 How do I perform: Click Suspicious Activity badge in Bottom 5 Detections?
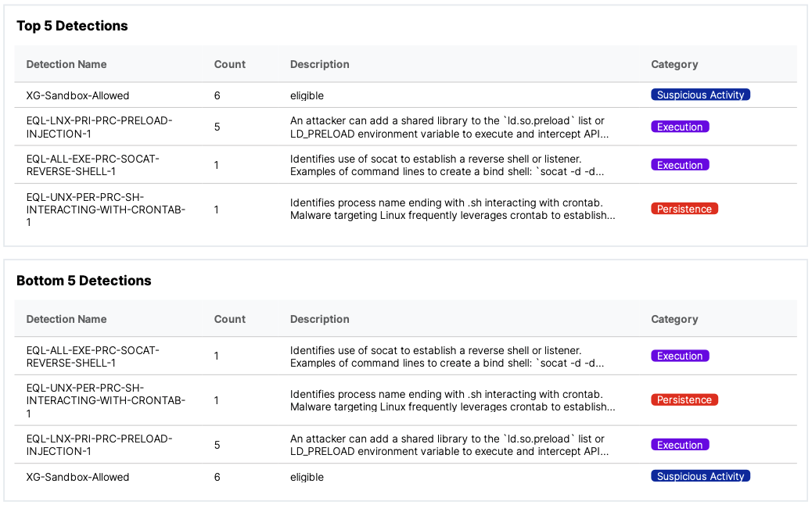700,476
